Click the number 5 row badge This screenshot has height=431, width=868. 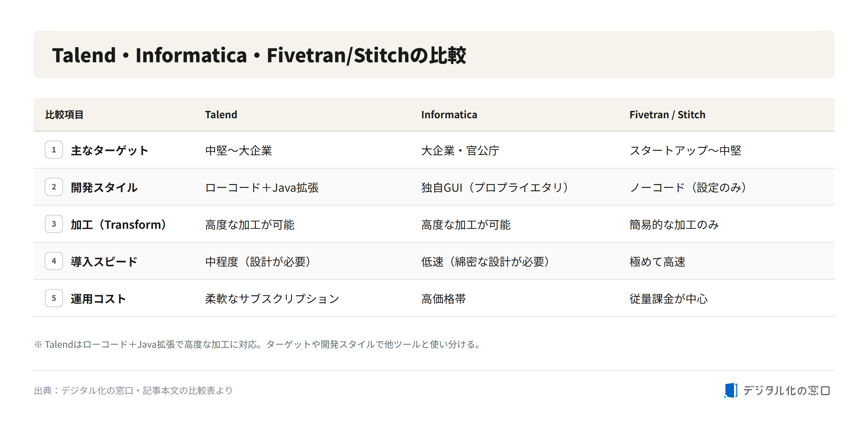click(54, 298)
